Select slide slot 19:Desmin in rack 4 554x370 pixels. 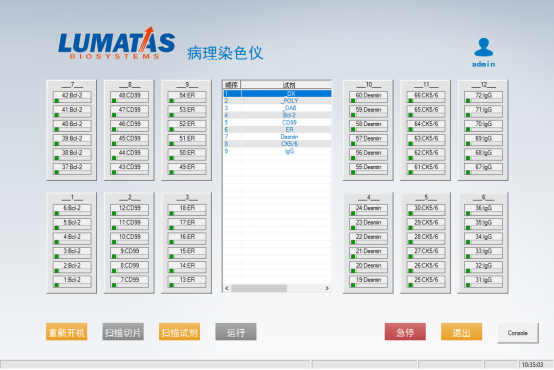click(368, 281)
